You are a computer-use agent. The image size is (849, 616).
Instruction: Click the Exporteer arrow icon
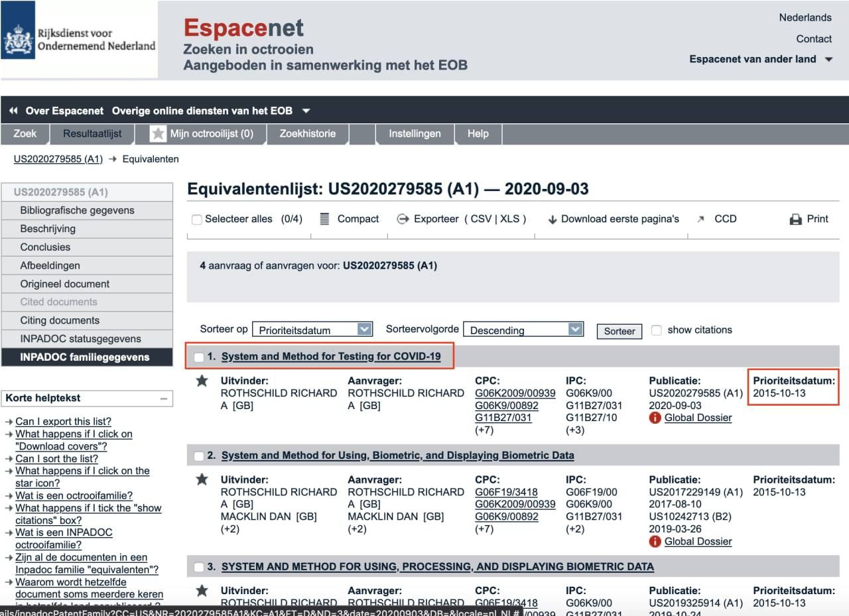pyautogui.click(x=402, y=219)
